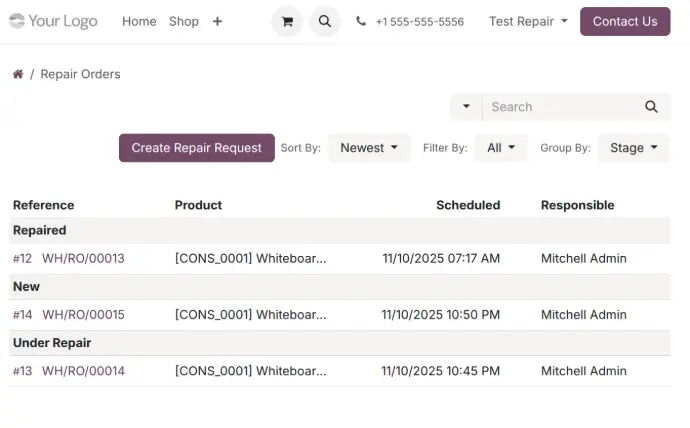Focus the Search input field

(560, 107)
